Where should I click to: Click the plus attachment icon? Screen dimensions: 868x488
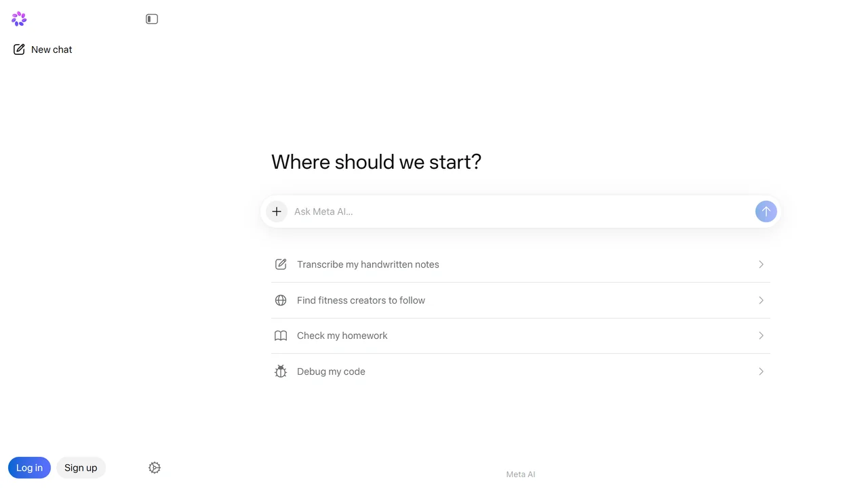click(277, 211)
